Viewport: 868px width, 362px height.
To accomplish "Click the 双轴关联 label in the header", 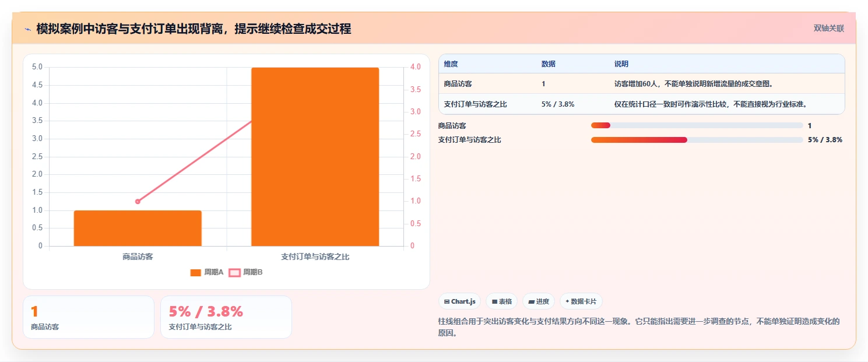I will click(828, 28).
